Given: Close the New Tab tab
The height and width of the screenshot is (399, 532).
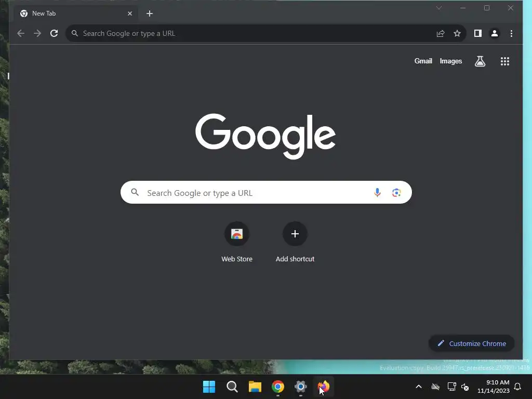Looking at the screenshot, I should click(x=129, y=14).
